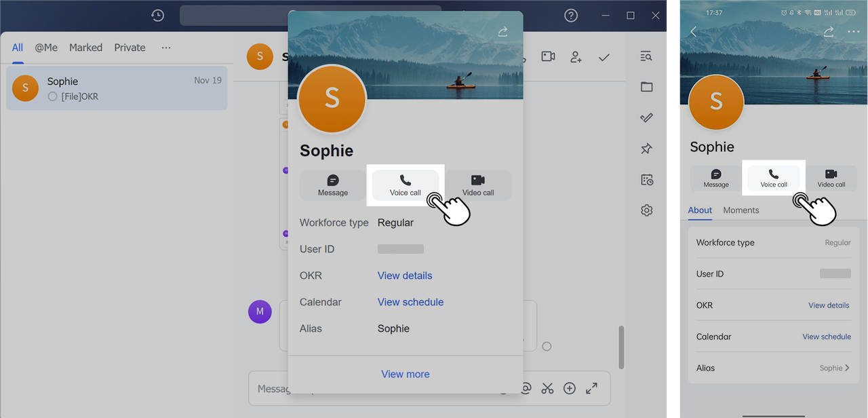Viewport: 868px width, 418px height.
Task: Open the calendar/meeting icon in the right sidebar
Action: (x=646, y=179)
